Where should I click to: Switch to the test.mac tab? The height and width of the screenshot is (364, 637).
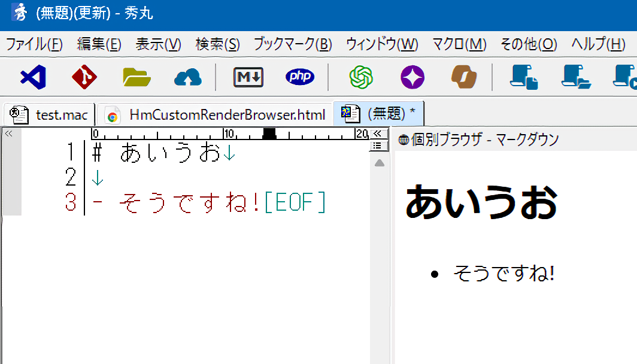point(49,114)
